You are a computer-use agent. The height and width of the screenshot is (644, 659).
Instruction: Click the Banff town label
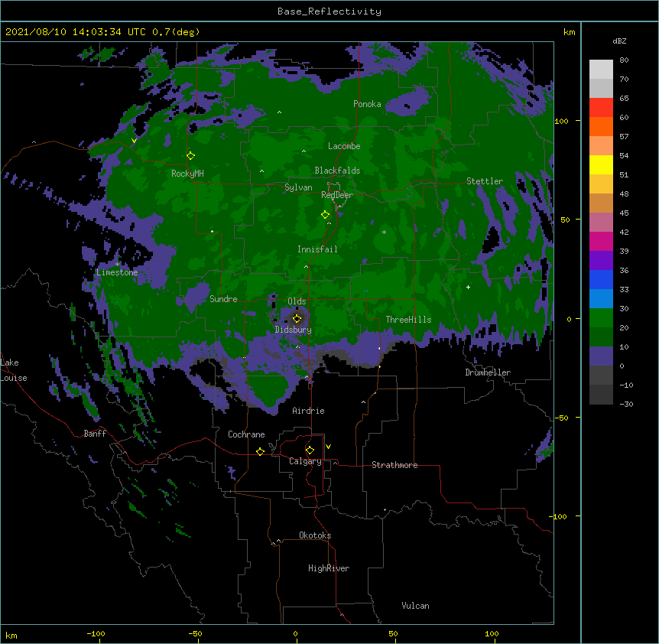95,434
